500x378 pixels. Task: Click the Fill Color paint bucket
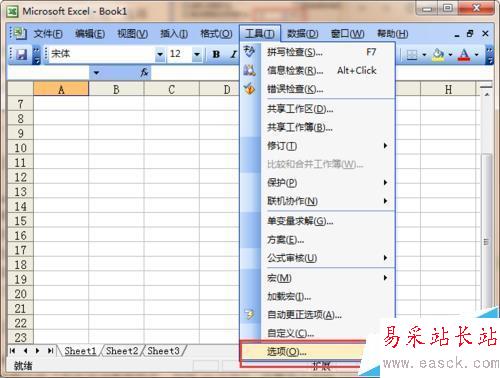point(438,55)
